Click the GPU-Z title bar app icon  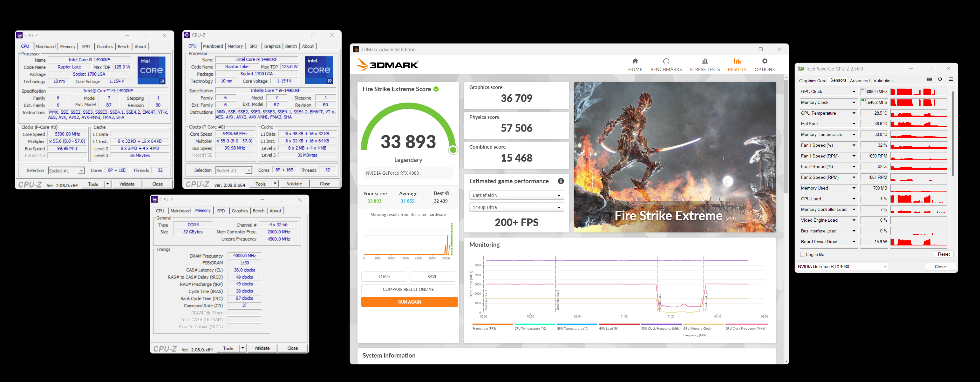click(801, 69)
